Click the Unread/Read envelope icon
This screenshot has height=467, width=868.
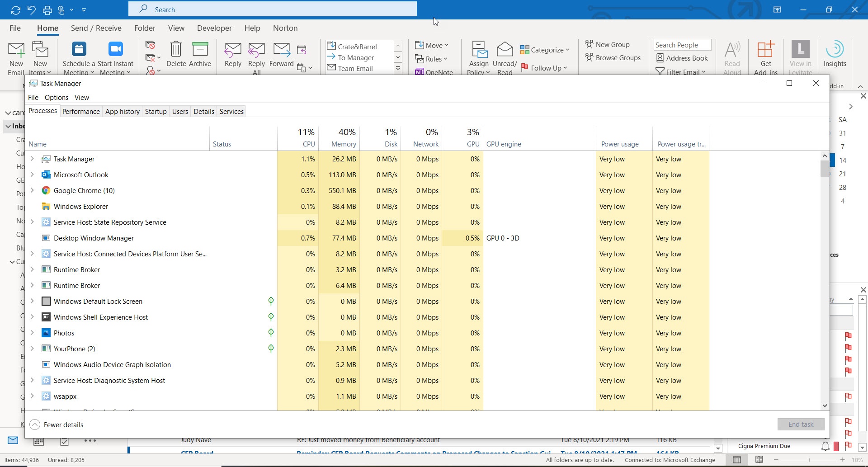[505, 50]
